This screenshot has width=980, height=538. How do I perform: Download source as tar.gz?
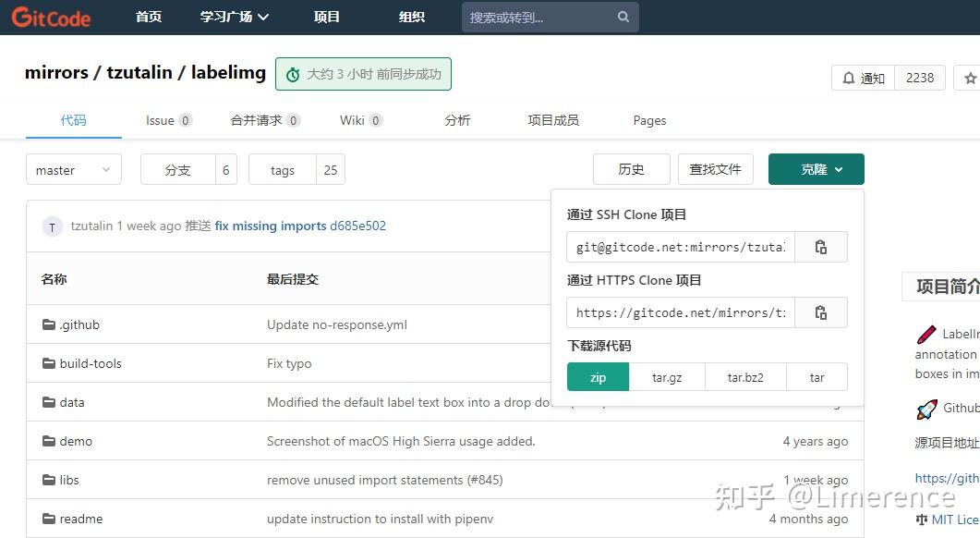667,377
